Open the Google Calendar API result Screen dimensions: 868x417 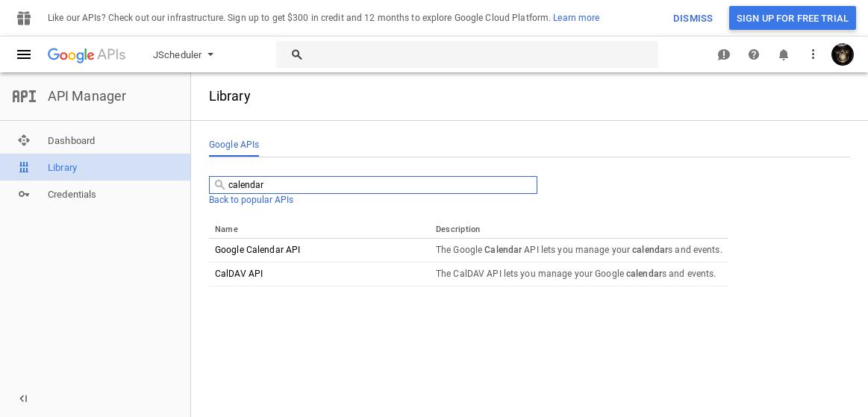pos(257,250)
